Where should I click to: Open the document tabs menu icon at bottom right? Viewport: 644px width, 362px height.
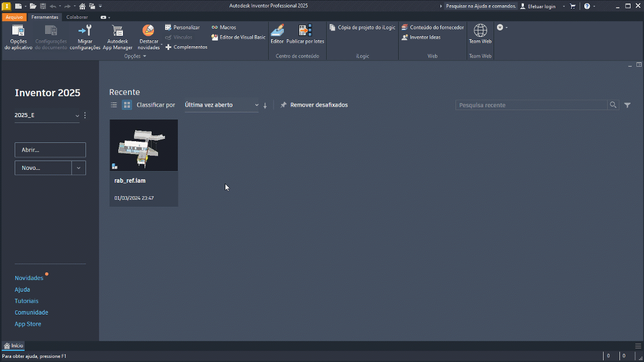pos(638,346)
